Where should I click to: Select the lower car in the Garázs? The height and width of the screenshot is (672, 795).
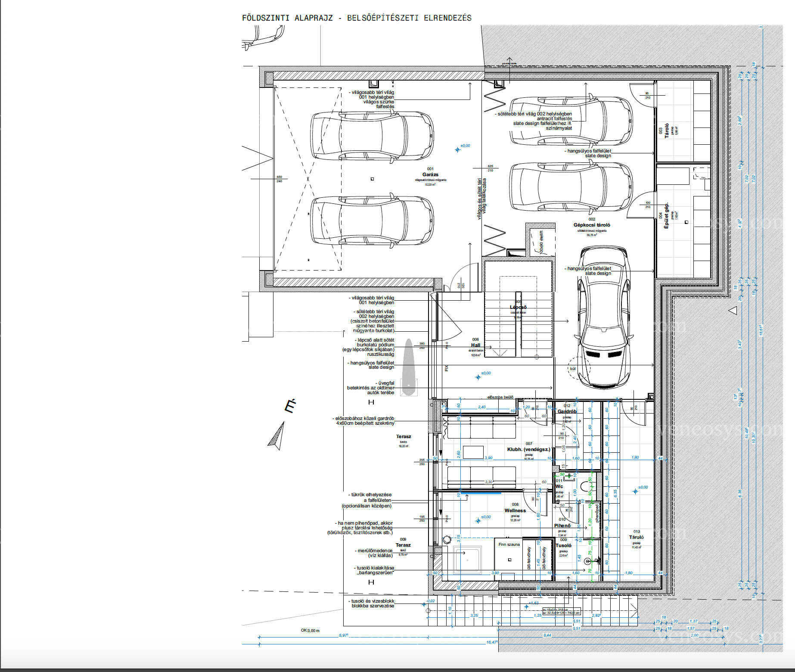click(x=372, y=221)
